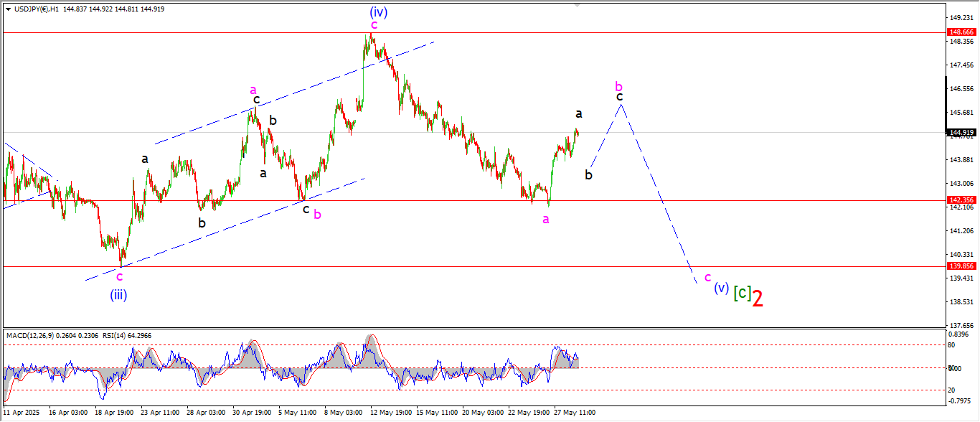Select the blue (iv) wave label
Image resolution: width=980 pixels, height=422 pixels.
pyautogui.click(x=379, y=11)
